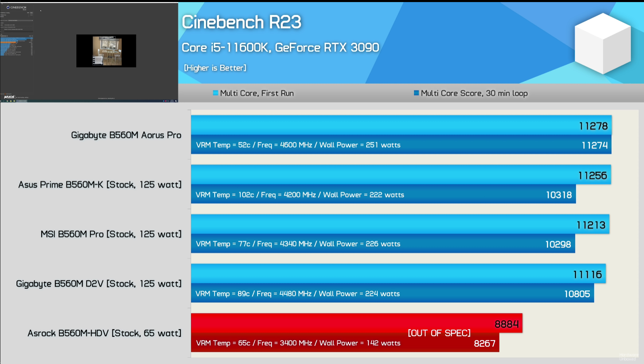The width and height of the screenshot is (644, 364).
Task: Click the Cinebench logo in the inset window
Action: [17, 7]
